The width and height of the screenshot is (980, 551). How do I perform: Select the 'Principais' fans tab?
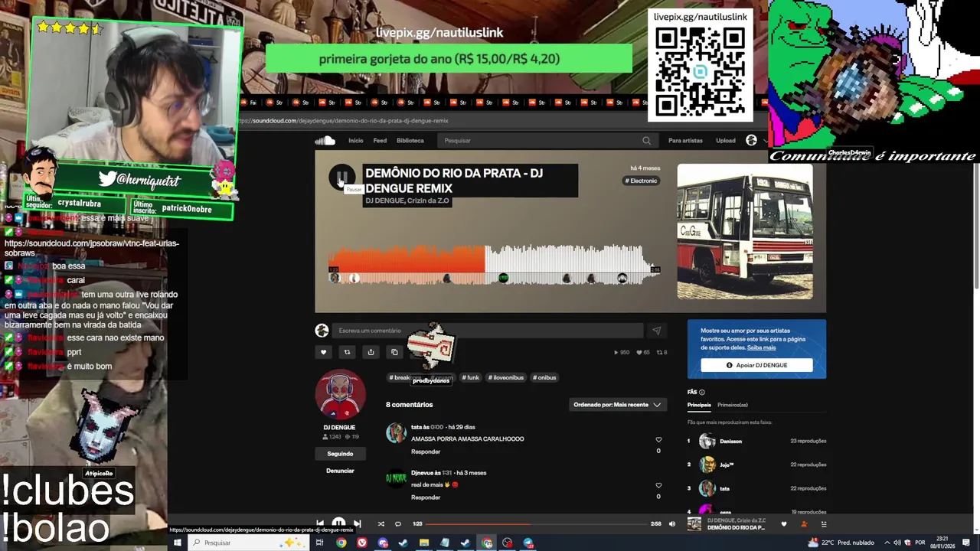tap(699, 405)
